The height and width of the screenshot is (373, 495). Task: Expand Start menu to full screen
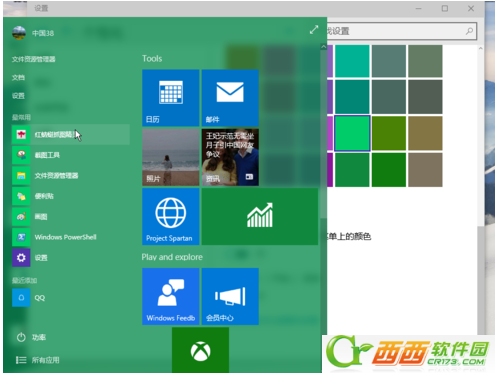(314, 30)
